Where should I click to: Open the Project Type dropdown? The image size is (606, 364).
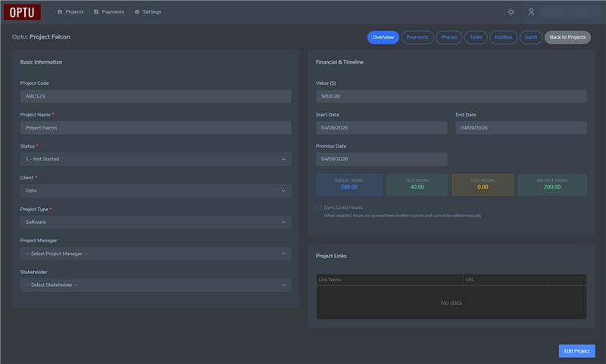156,222
